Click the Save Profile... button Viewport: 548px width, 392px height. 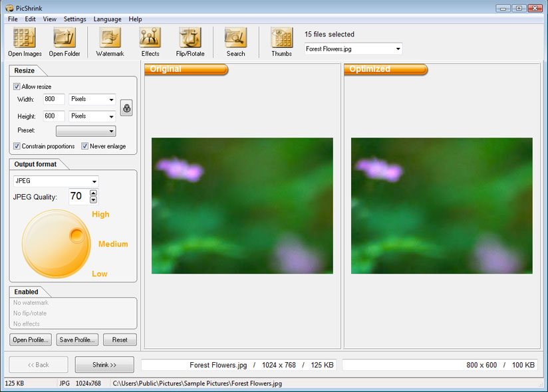coord(77,340)
